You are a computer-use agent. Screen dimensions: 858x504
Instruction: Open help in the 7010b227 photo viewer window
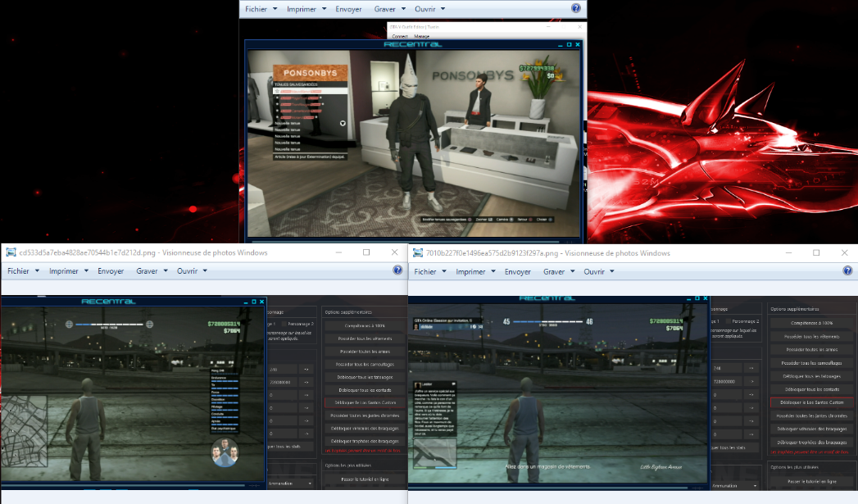point(847,271)
